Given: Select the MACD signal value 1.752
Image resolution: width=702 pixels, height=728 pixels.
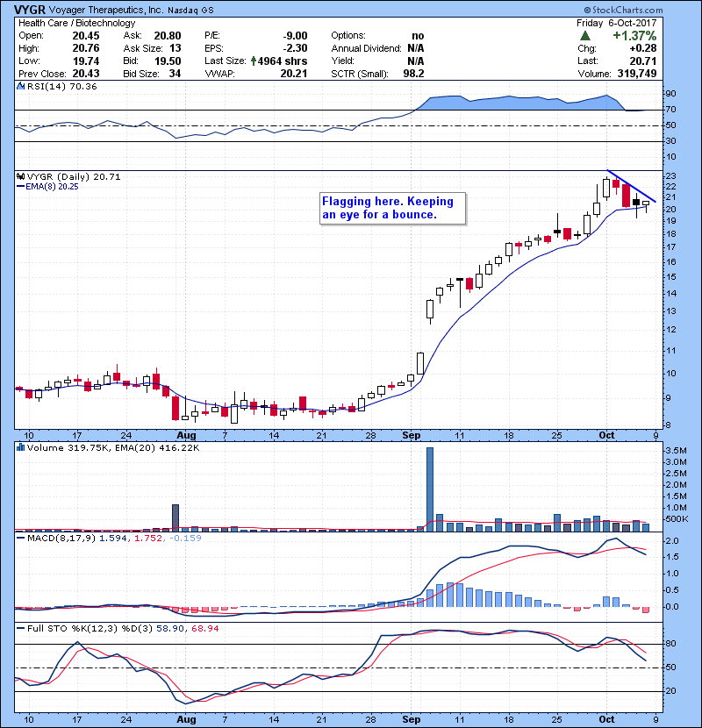Looking at the screenshot, I should (148, 539).
